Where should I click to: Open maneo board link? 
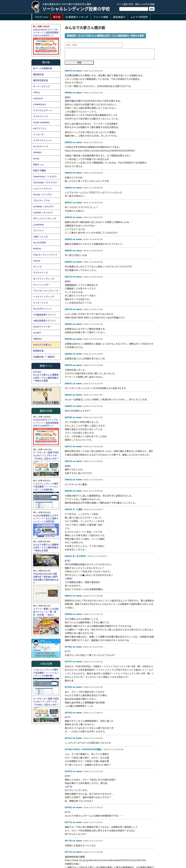[46, 261]
